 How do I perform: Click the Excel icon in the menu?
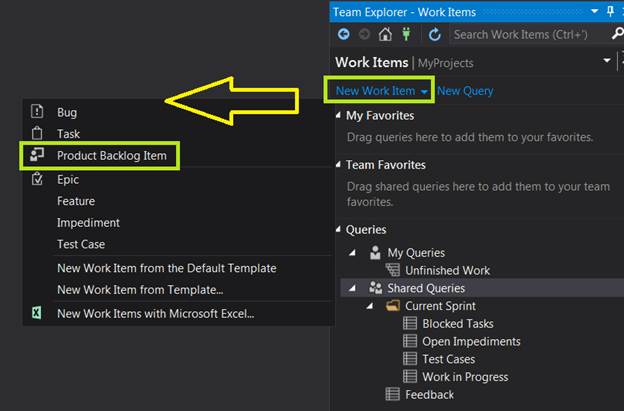click(x=37, y=313)
